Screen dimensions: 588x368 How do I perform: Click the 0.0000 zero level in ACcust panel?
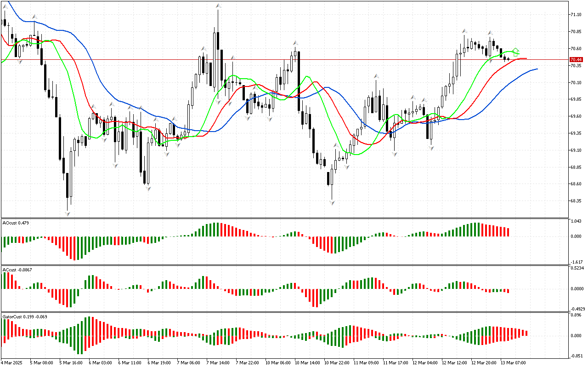click(x=577, y=289)
